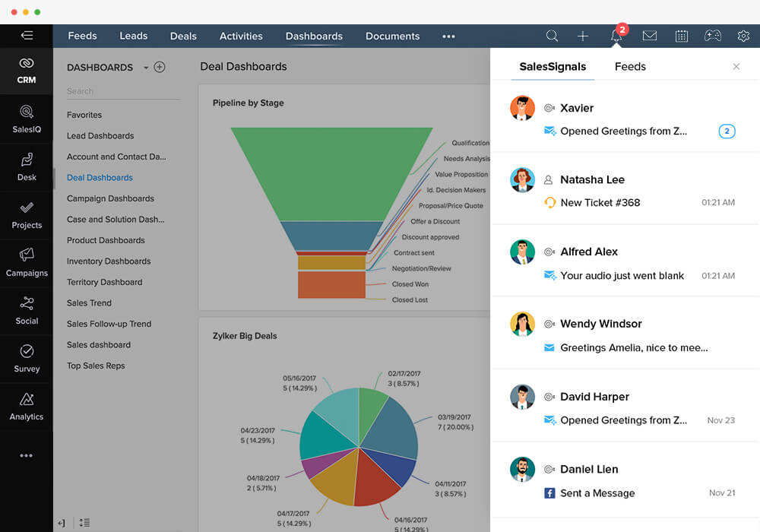Open the notifications bell showing 2 alerts
The width and height of the screenshot is (760, 532).
point(616,36)
